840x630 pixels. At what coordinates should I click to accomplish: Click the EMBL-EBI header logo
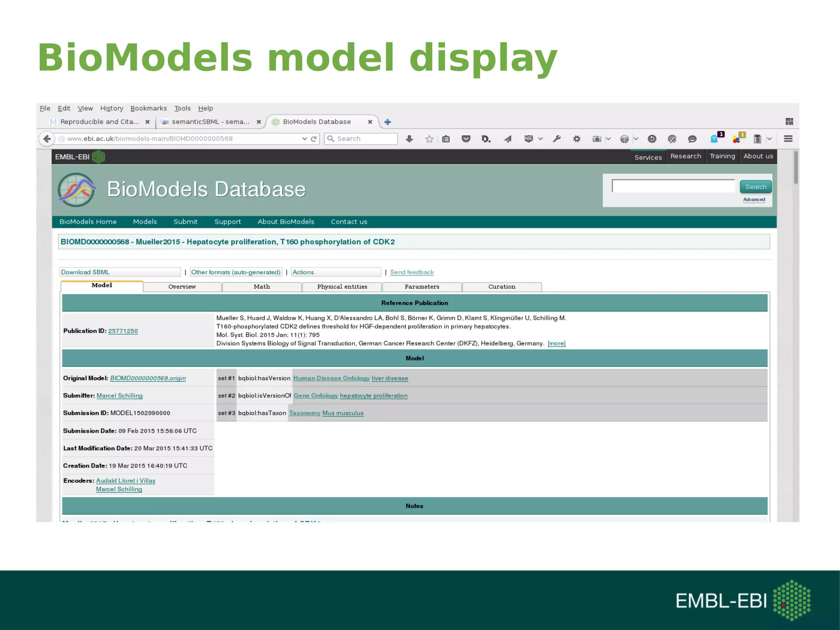coord(80,157)
